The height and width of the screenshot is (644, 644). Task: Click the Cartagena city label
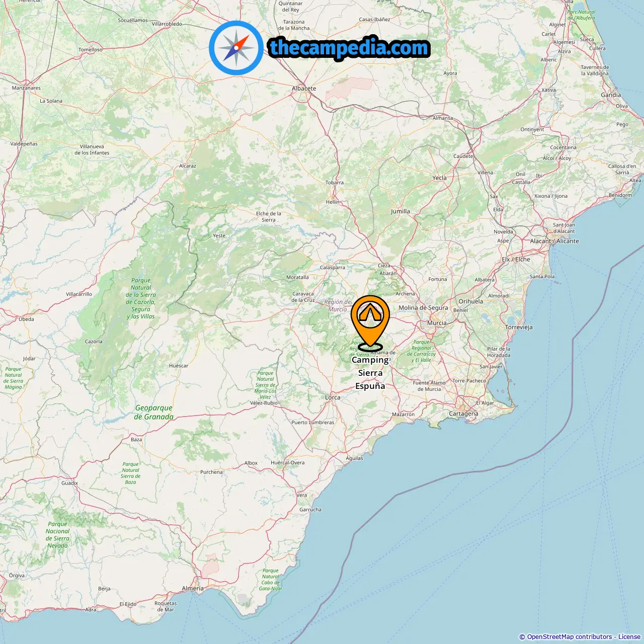click(463, 414)
